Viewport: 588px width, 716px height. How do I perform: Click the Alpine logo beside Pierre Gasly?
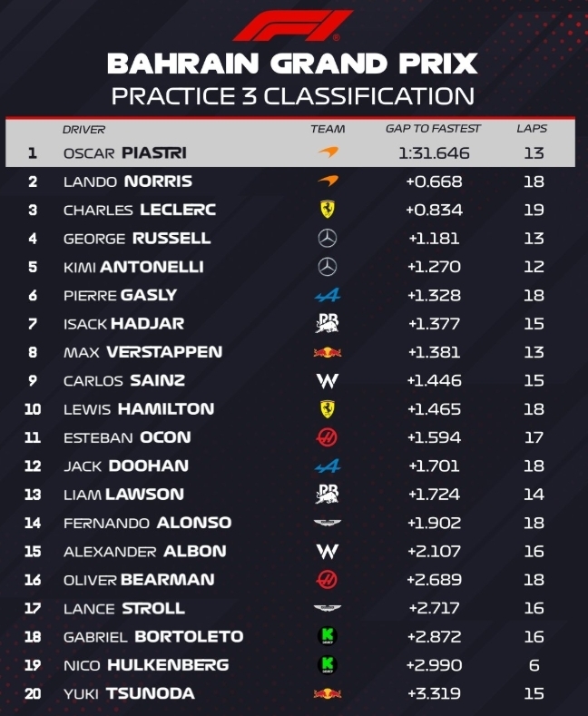tap(328, 295)
